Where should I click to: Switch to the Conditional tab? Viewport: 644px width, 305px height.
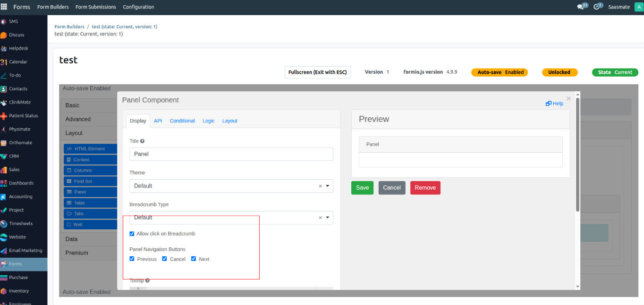click(182, 121)
